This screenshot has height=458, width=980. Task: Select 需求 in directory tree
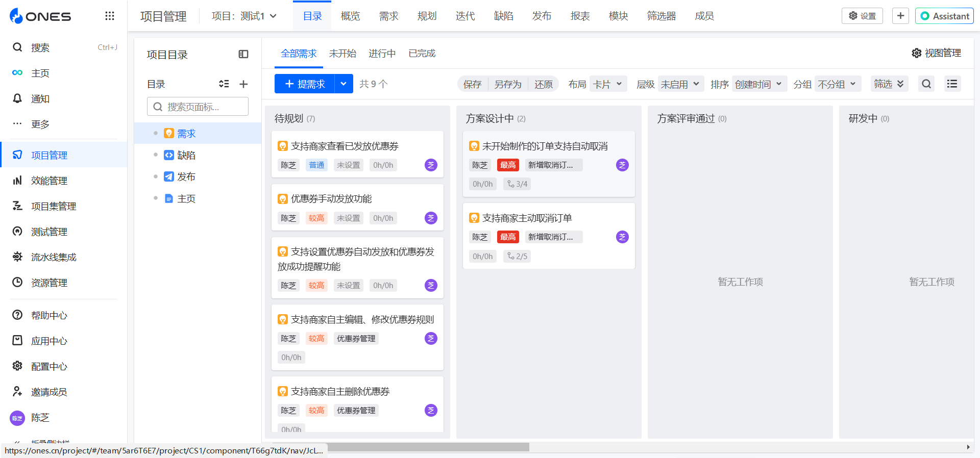(198, 133)
